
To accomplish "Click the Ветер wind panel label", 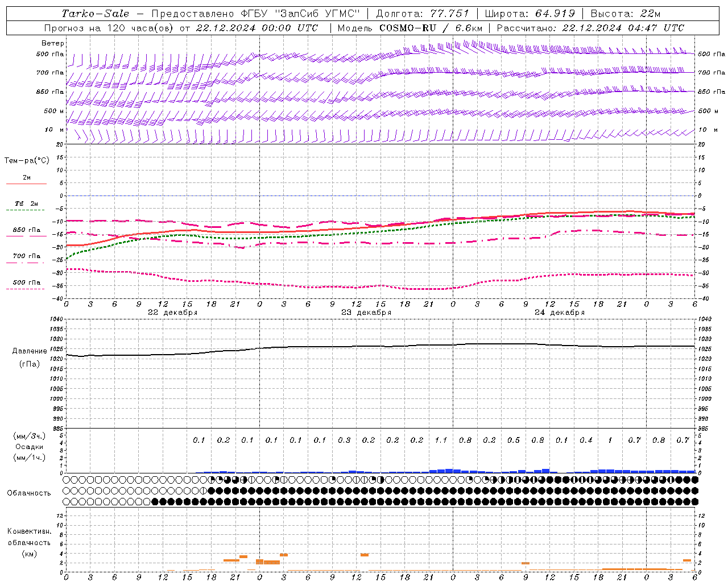I will tap(53, 43).
